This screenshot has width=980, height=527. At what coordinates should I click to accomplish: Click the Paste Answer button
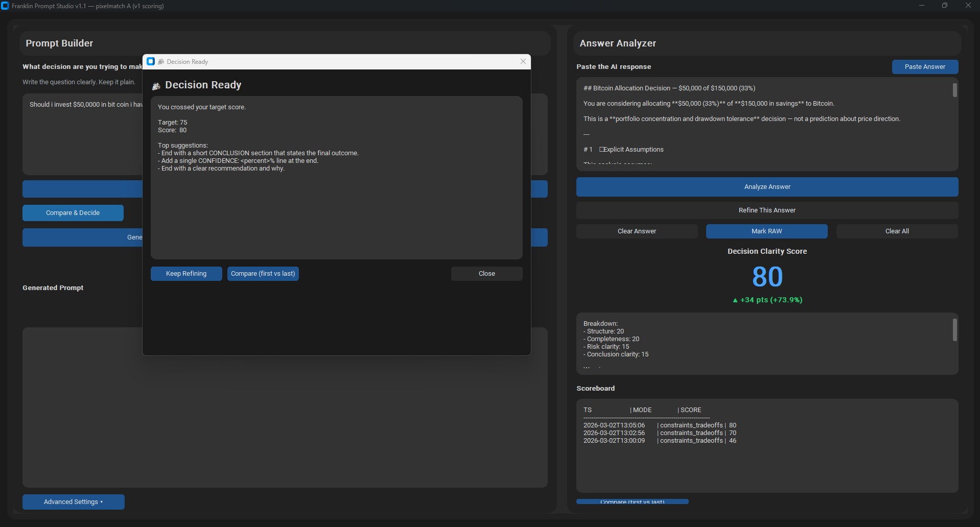924,67
